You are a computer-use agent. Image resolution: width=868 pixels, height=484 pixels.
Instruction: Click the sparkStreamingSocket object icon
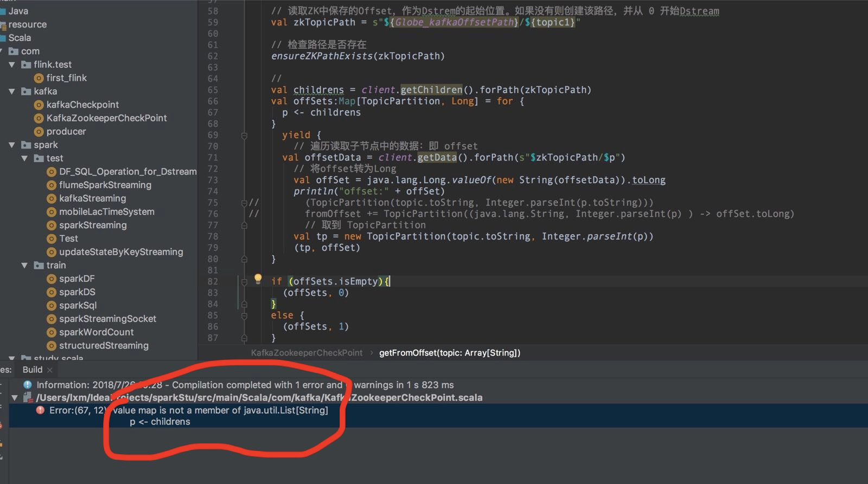(x=52, y=319)
